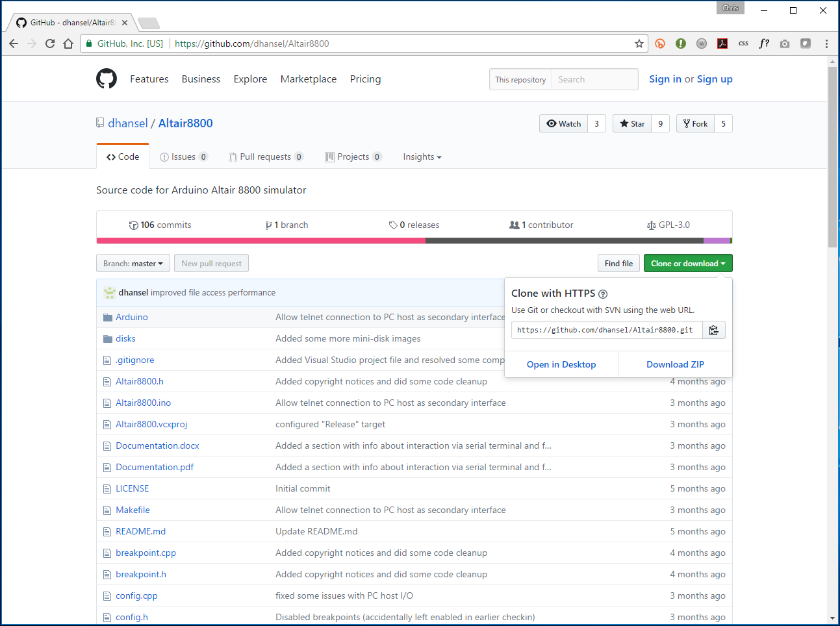840x626 pixels.
Task: Open the Projects tab
Action: 353,156
